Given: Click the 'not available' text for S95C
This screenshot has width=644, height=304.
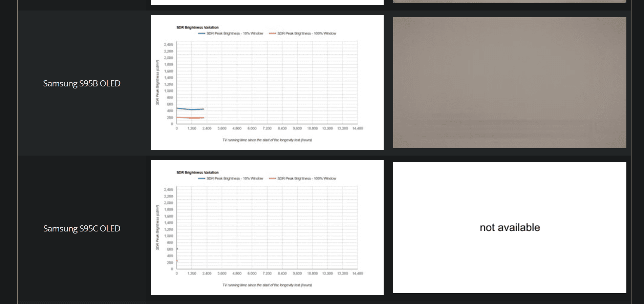Looking at the screenshot, I should 510,227.
